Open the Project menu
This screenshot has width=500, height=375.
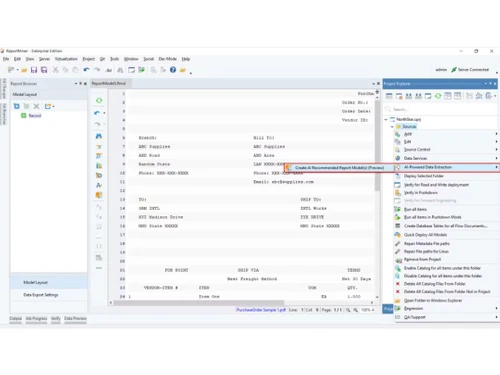[88, 59]
